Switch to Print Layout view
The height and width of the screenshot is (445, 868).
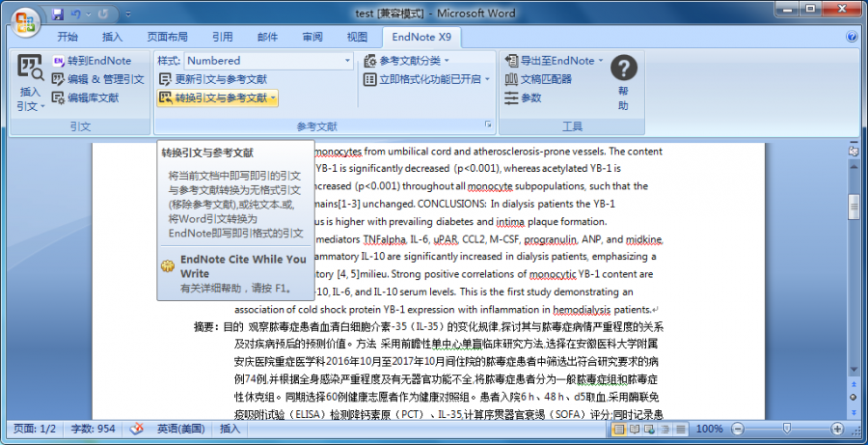(x=619, y=429)
